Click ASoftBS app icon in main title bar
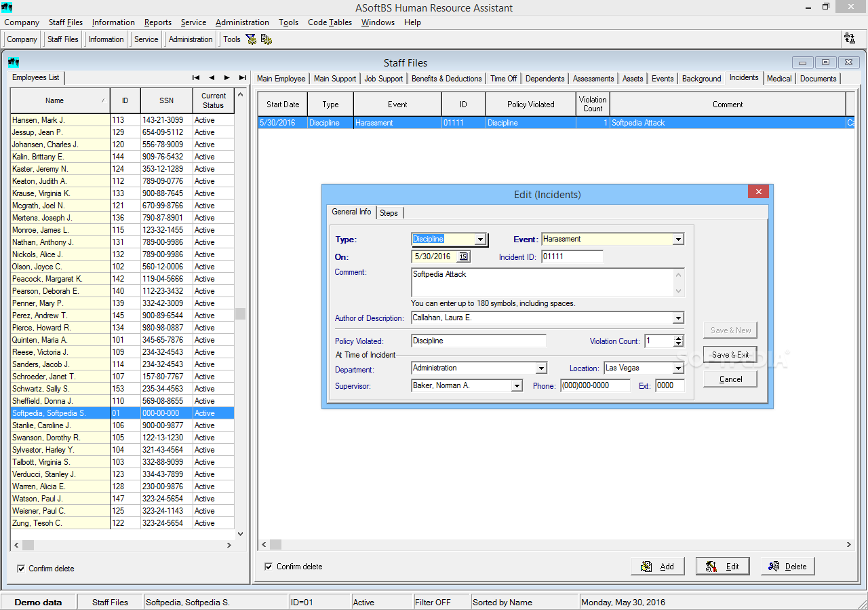This screenshot has width=868, height=610. click(7, 7)
